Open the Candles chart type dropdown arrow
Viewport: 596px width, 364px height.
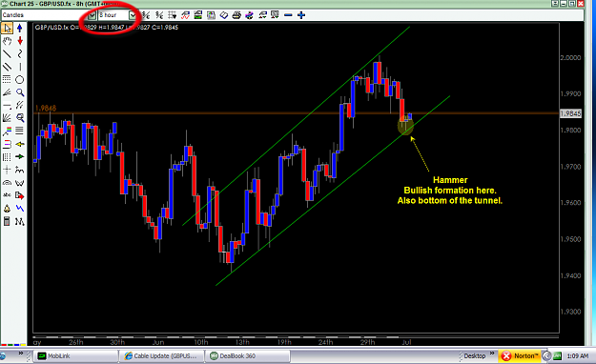[x=92, y=15]
